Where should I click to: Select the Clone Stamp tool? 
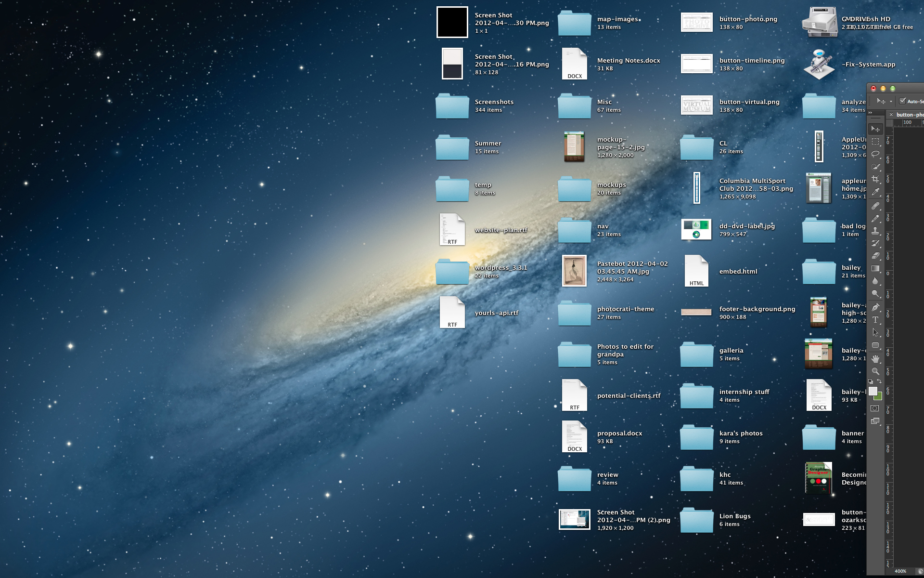(875, 231)
